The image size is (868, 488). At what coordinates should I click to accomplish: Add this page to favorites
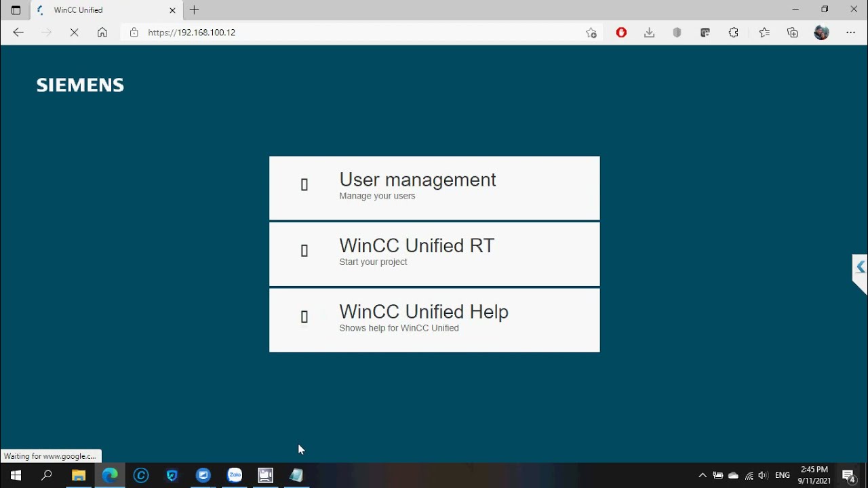591,32
